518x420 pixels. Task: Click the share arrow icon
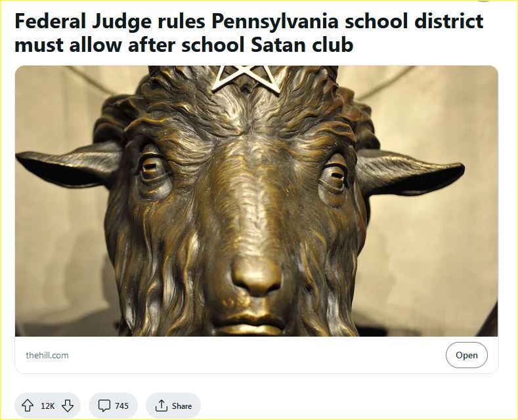click(x=162, y=406)
